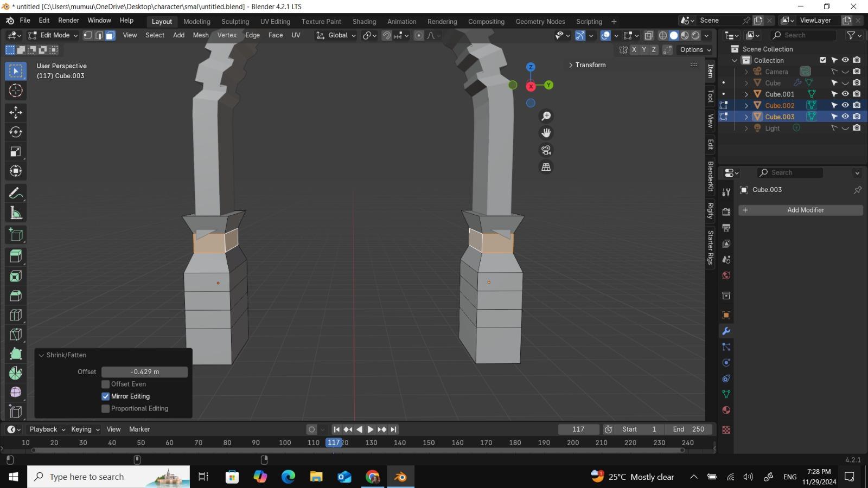This screenshot has height=488, width=868.
Task: Open the File menu
Action: pos(25,20)
